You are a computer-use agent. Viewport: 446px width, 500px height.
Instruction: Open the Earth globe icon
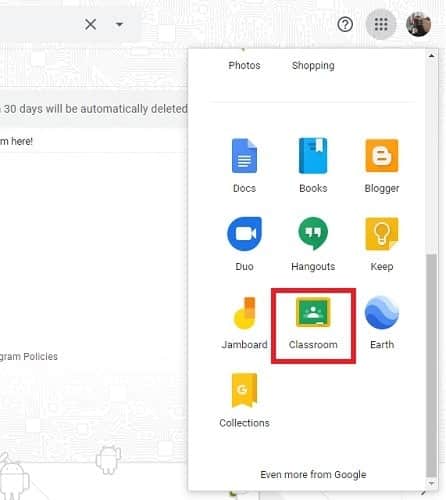382,312
